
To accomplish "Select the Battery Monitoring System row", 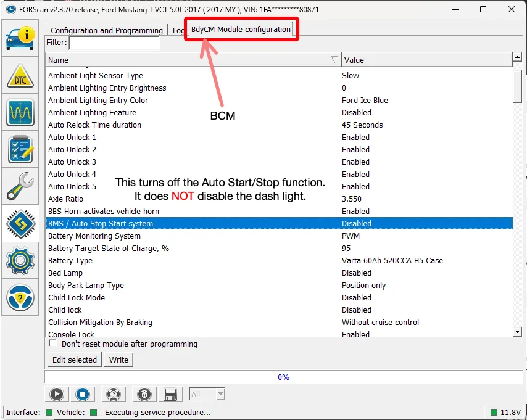I will [x=279, y=236].
